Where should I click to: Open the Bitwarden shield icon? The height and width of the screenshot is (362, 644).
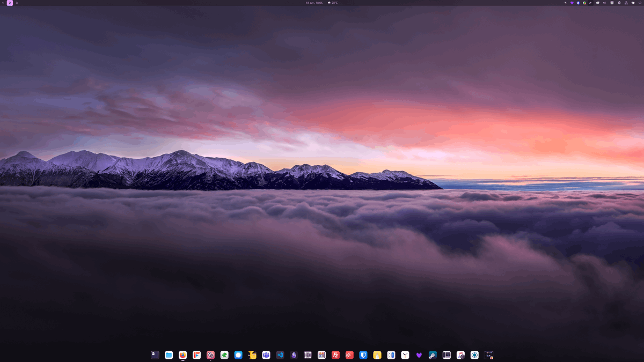pos(363,354)
